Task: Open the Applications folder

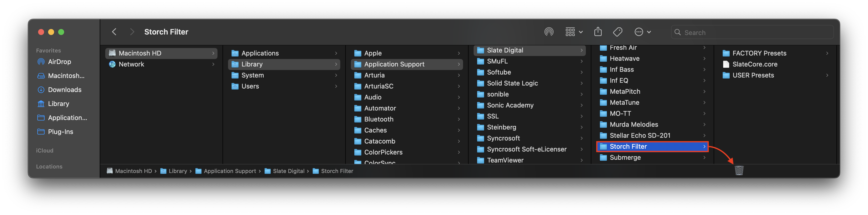Action: pos(284,53)
